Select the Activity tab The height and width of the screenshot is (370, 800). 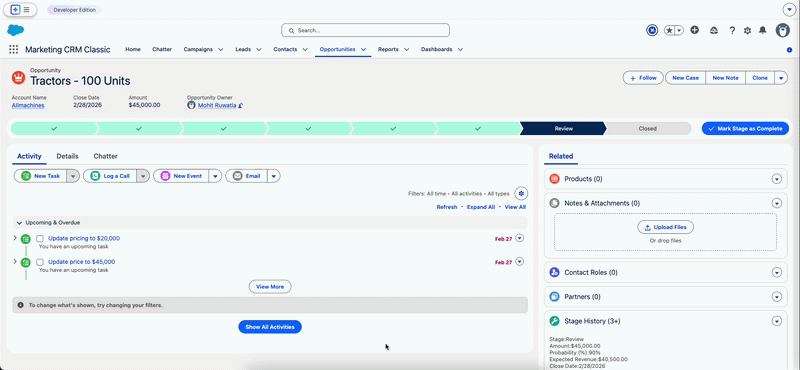[29, 156]
